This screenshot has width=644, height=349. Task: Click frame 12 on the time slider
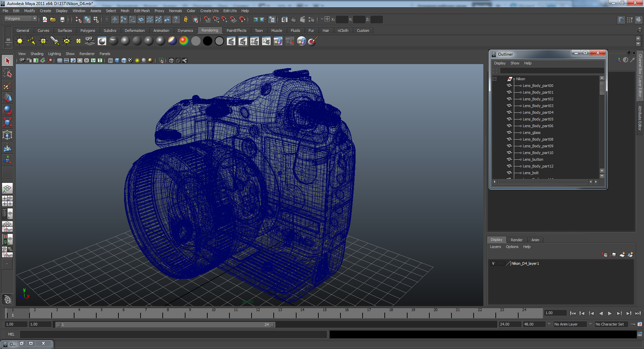(x=258, y=313)
